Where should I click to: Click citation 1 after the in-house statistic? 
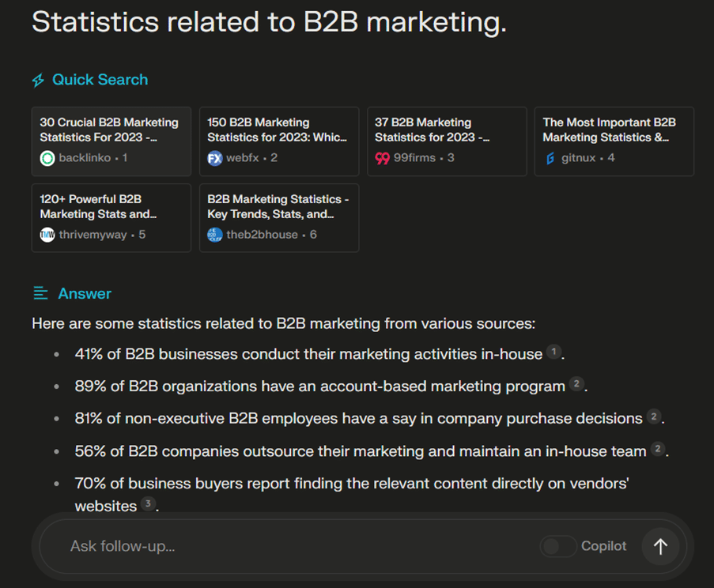(x=554, y=352)
